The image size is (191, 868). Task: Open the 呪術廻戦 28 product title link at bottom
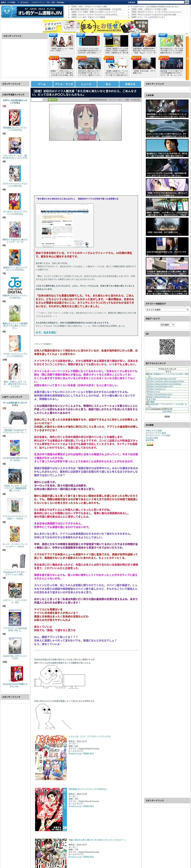(87, 789)
